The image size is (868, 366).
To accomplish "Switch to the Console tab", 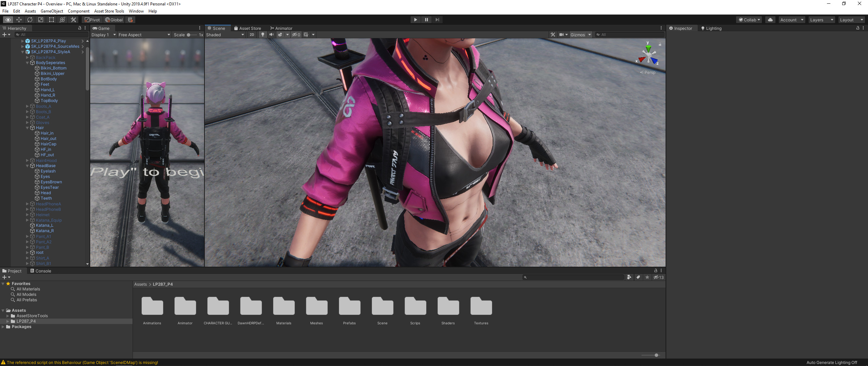I will point(41,271).
